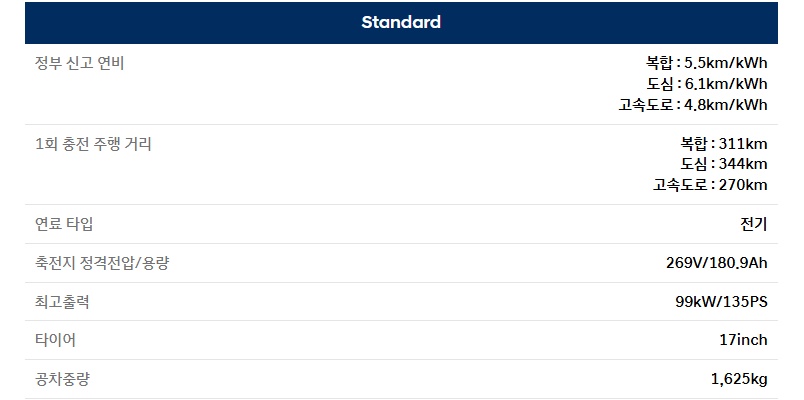Click the 연료 타입 row label
The image size is (804, 400).
(64, 224)
